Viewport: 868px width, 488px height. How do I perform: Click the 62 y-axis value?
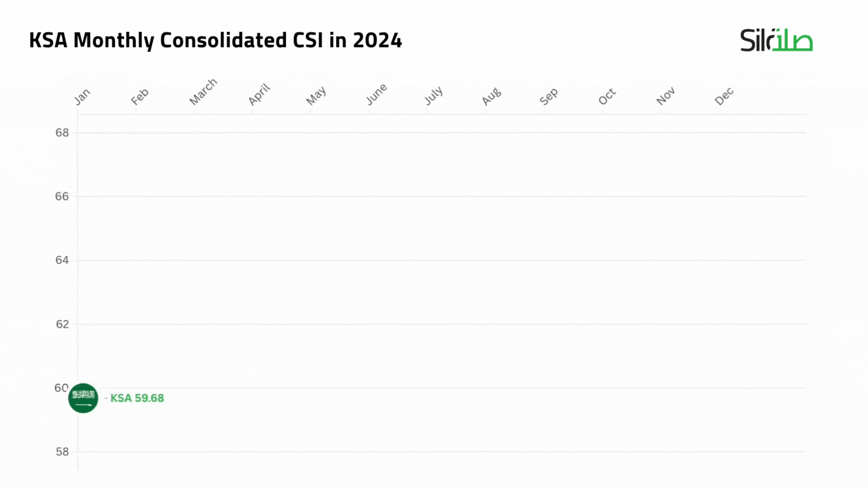(62, 324)
